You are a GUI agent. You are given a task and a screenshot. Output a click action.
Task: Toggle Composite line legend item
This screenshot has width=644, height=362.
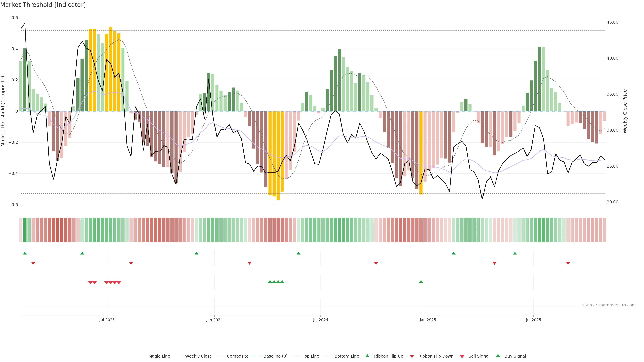coord(237,356)
